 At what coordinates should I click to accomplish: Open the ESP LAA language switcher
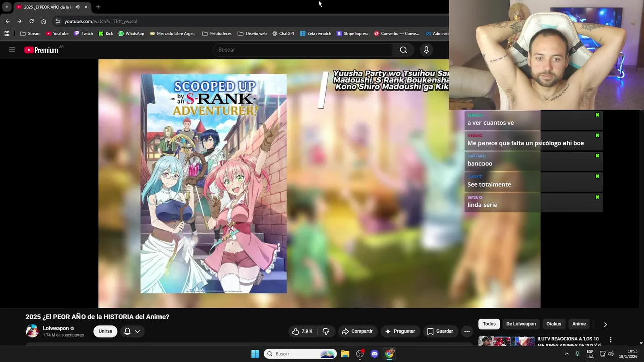point(590,354)
